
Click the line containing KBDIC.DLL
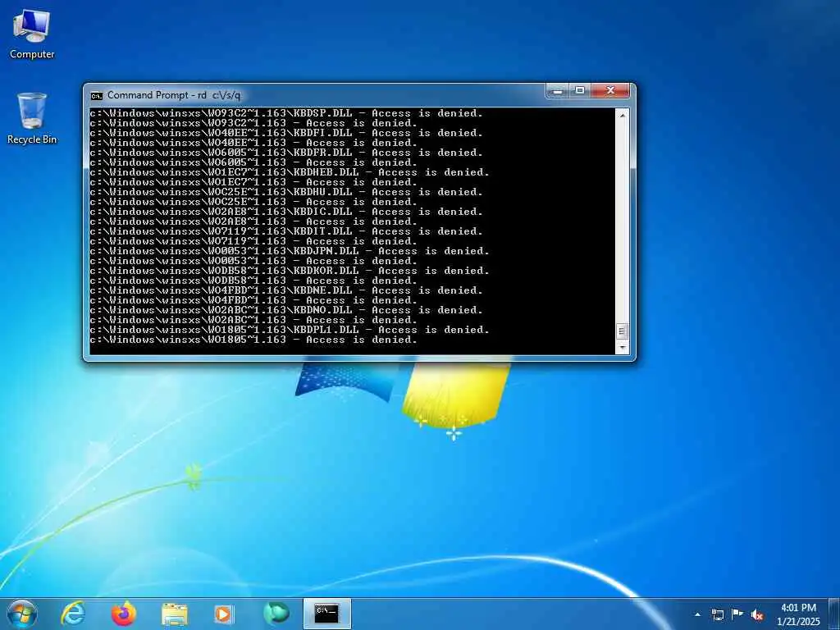[286, 212]
